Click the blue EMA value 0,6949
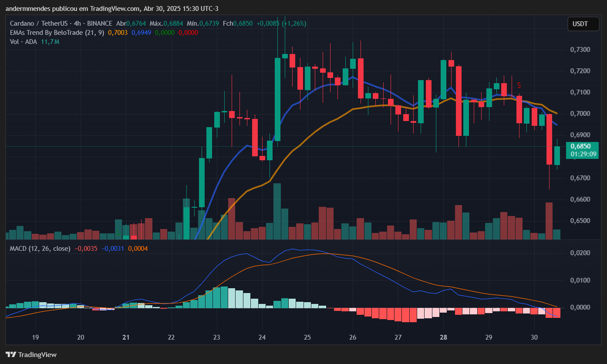This screenshot has height=364, width=607. tap(141, 33)
